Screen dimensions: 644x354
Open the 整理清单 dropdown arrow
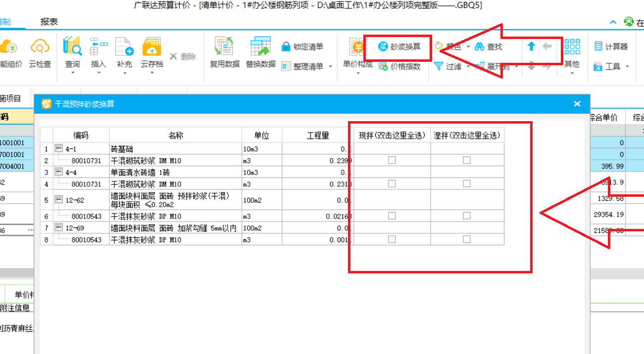(x=330, y=67)
